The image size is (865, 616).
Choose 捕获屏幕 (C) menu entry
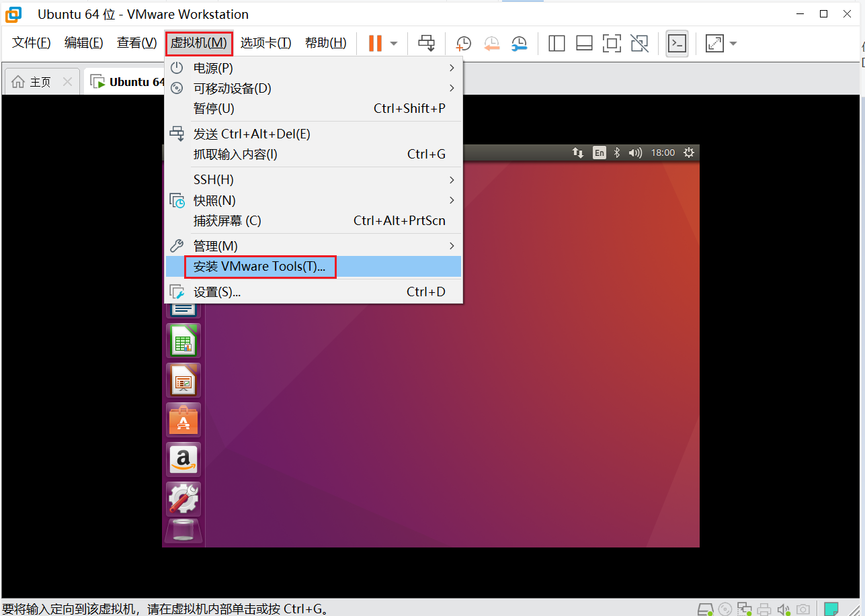point(313,220)
